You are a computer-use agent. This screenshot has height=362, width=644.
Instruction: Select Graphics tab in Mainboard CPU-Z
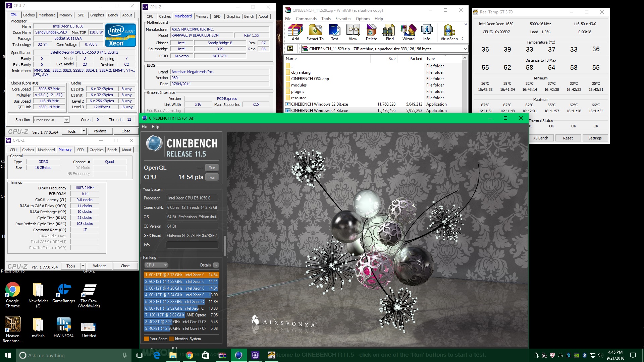(233, 16)
